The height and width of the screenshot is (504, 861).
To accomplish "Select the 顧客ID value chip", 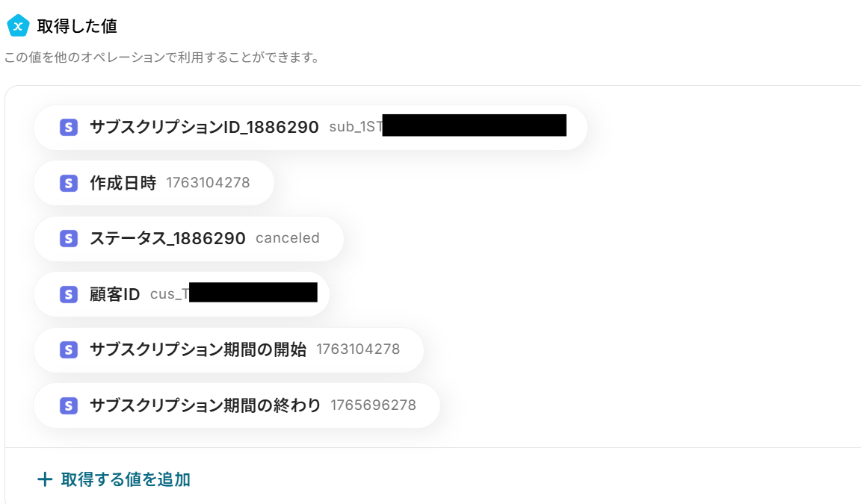I will pos(181,294).
